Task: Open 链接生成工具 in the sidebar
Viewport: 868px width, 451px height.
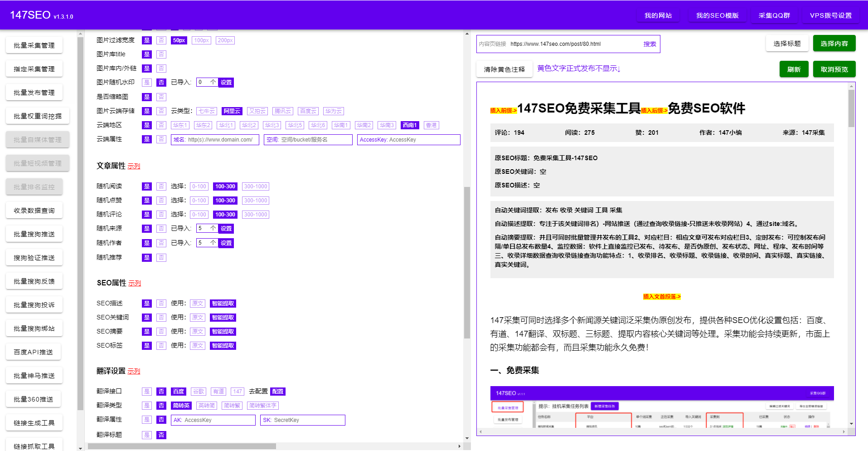Action: 34,423
